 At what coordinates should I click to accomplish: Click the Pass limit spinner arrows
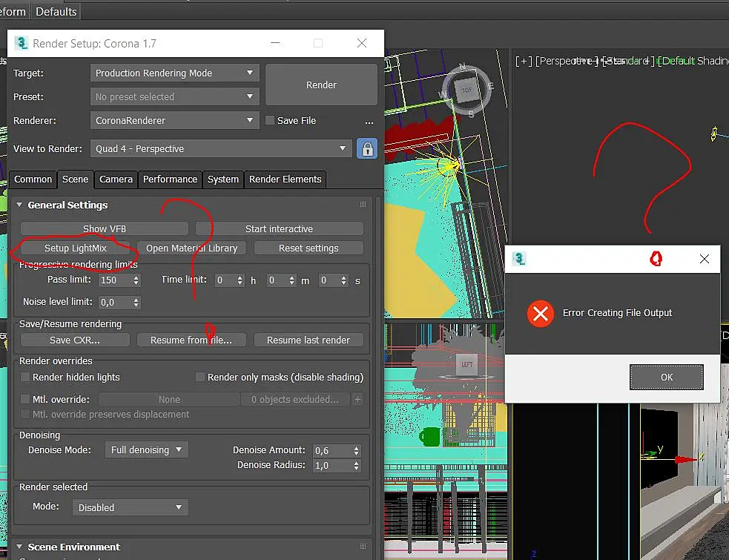tap(136, 280)
